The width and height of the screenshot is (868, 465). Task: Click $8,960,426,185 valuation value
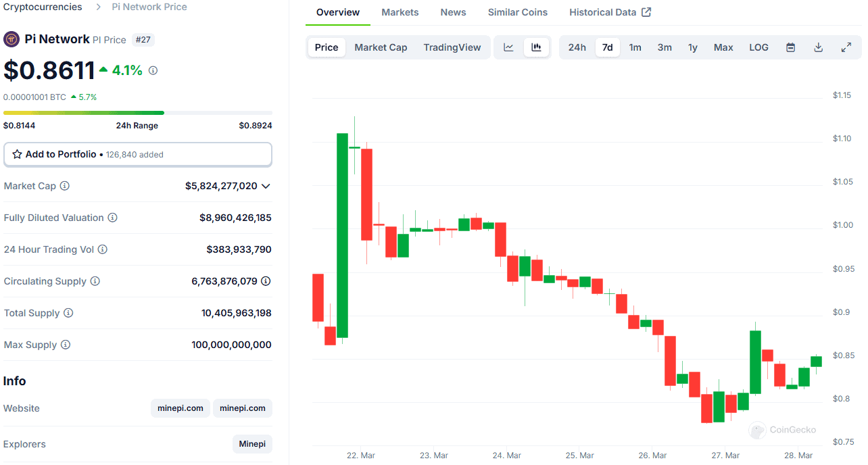[235, 218]
